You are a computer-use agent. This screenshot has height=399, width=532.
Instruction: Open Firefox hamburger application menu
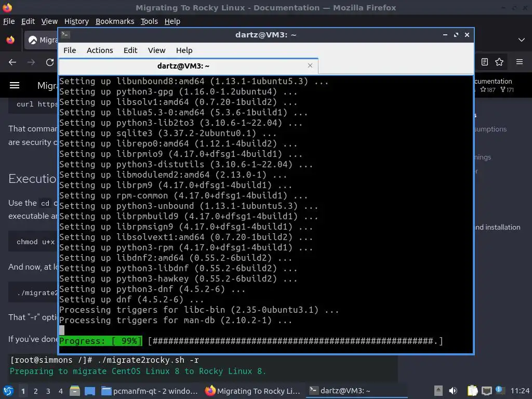(520, 62)
